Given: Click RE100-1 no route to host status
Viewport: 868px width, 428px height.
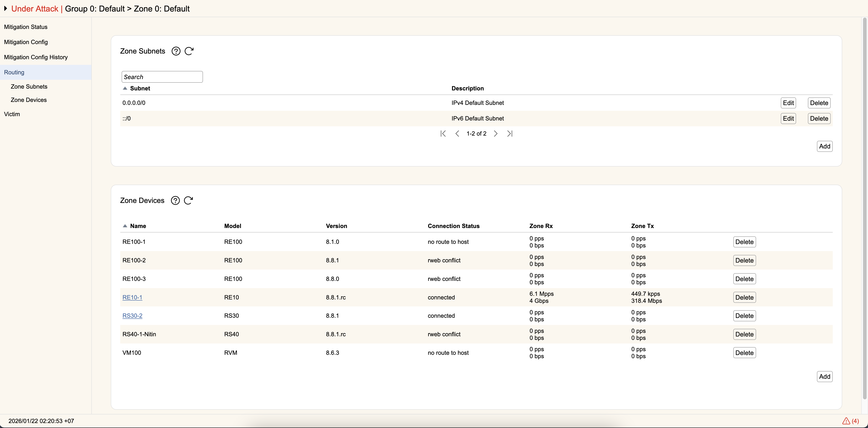Looking at the screenshot, I should point(448,242).
